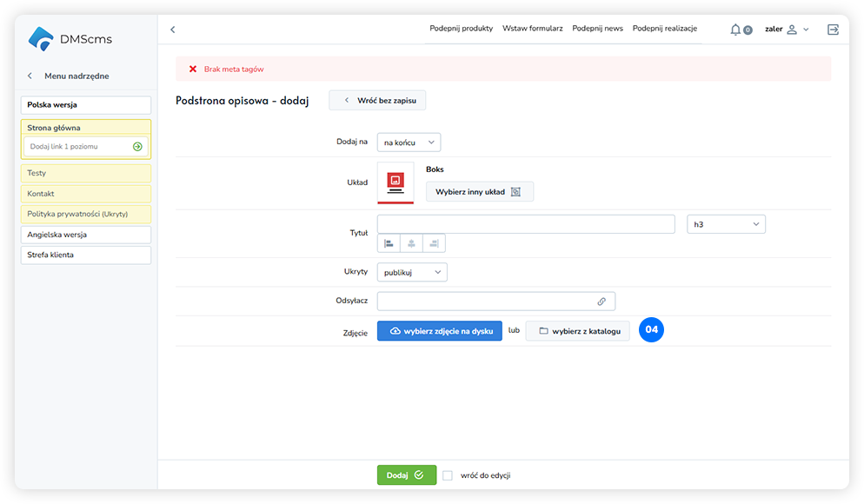Screen dimensions: 864x504
Task: Open Podepnij produkty in top menu
Action: tap(461, 29)
